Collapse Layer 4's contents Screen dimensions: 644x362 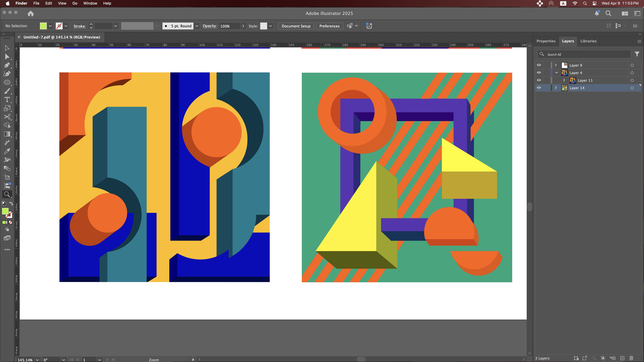556,72
